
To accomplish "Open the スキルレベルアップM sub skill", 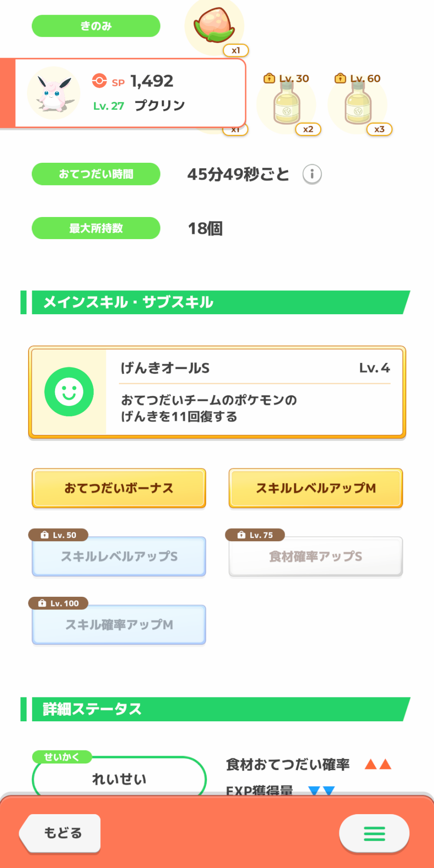I will click(316, 488).
